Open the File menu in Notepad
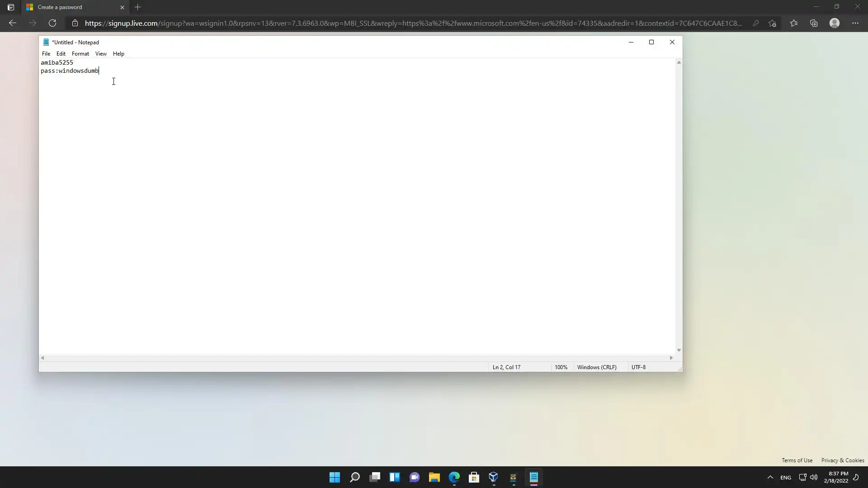Viewport: 868px width, 488px height. pos(46,53)
